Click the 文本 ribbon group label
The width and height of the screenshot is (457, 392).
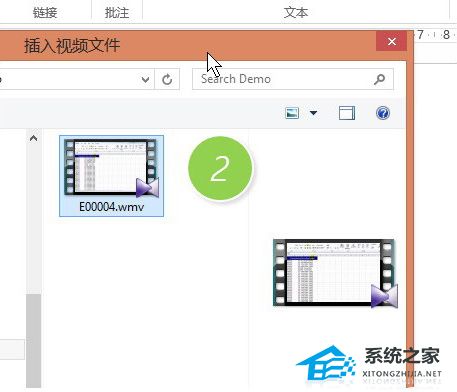click(296, 13)
